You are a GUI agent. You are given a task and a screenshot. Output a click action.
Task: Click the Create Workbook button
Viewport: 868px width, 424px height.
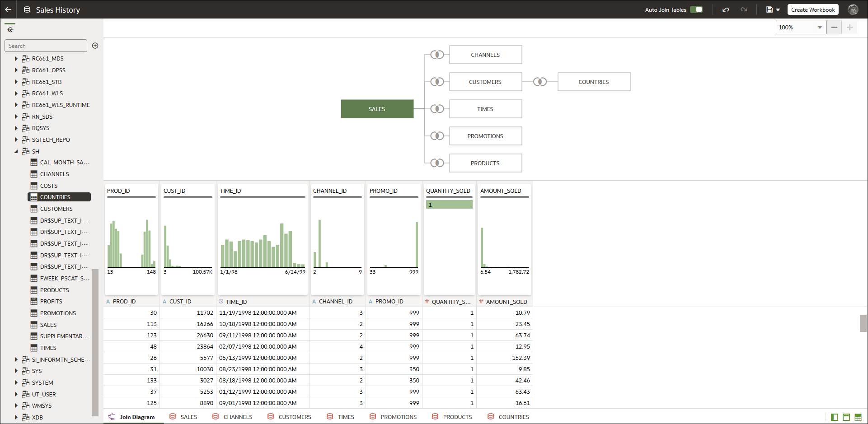(812, 9)
